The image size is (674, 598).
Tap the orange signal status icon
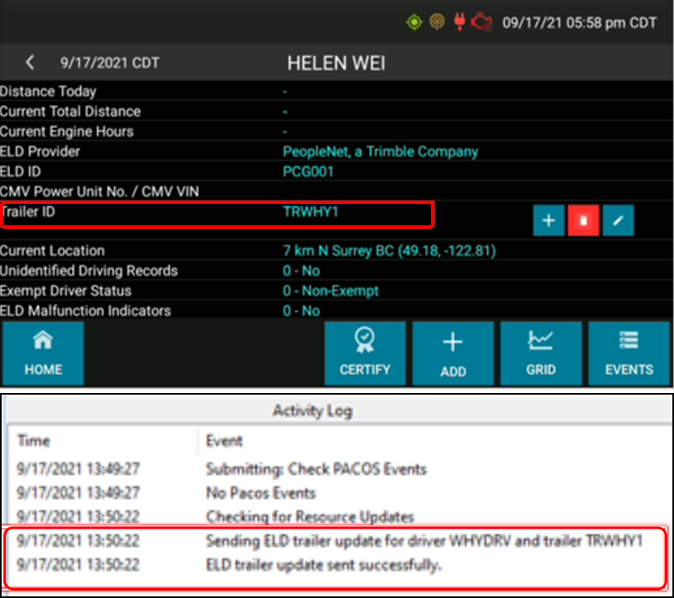pyautogui.click(x=436, y=22)
